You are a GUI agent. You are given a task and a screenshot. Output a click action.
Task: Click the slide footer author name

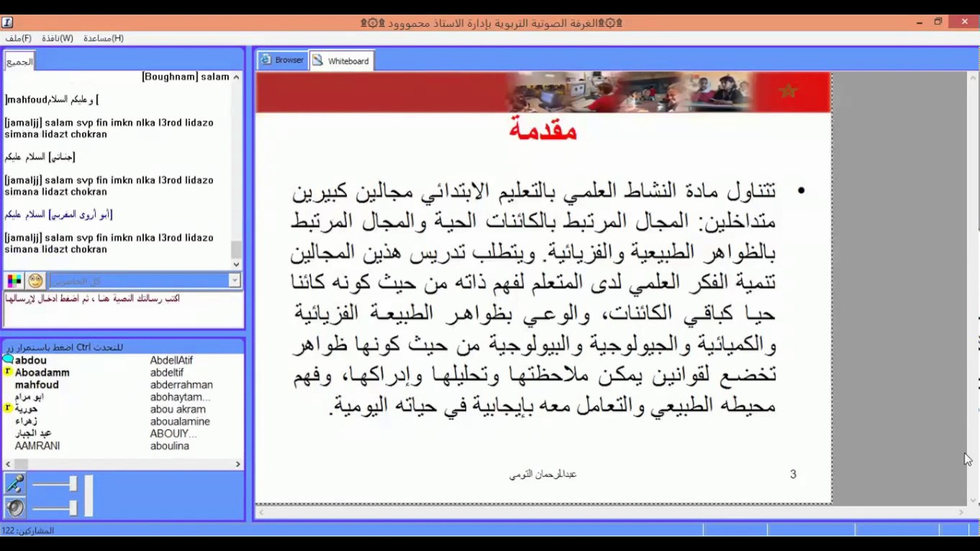click(x=543, y=474)
